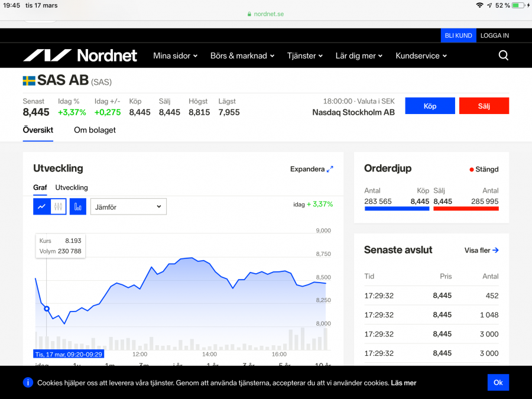
Task: Select the Utveckling chart tab
Action: point(72,187)
